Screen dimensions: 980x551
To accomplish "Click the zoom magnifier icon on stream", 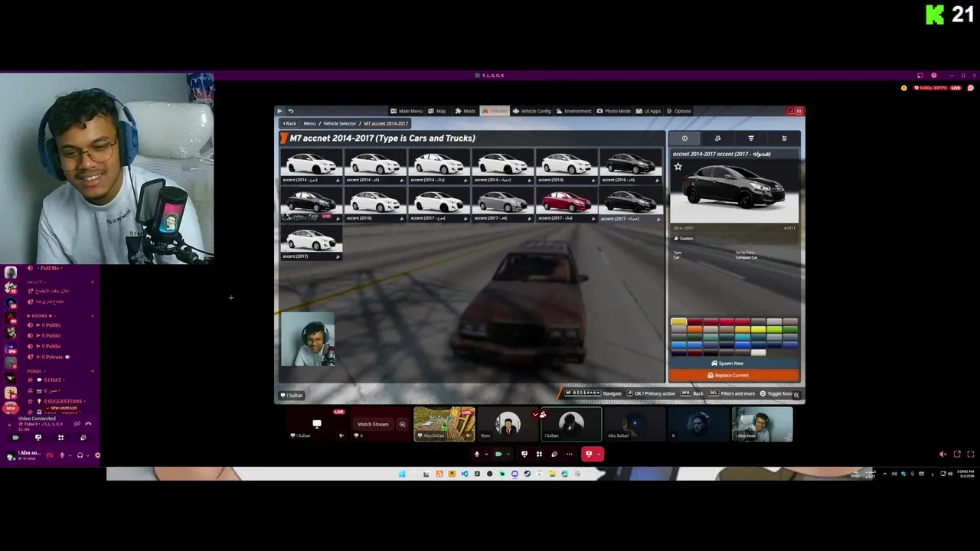I will 796,395.
